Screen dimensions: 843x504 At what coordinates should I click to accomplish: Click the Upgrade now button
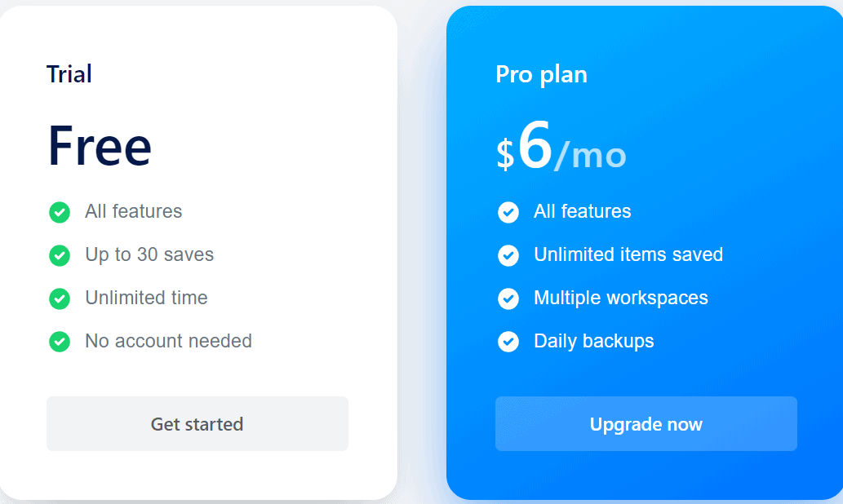tap(646, 424)
